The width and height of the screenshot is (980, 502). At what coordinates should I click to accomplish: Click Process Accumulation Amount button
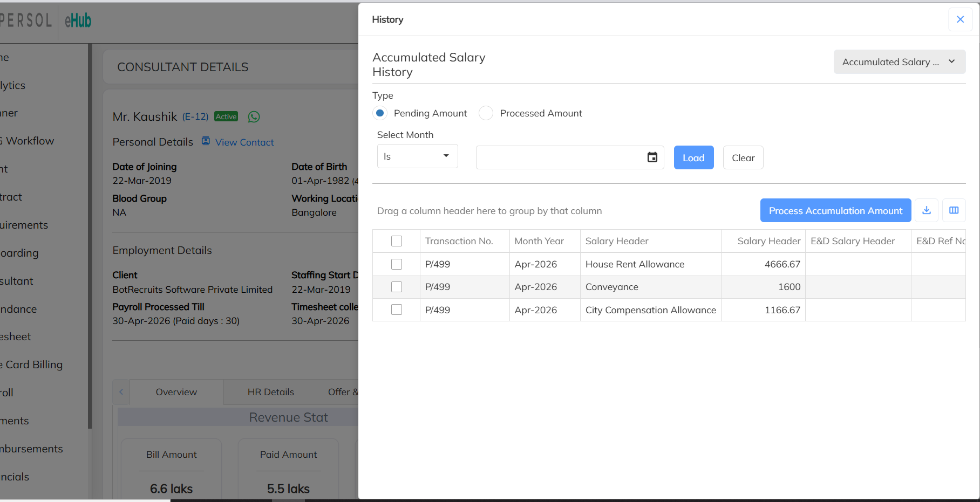835,210
